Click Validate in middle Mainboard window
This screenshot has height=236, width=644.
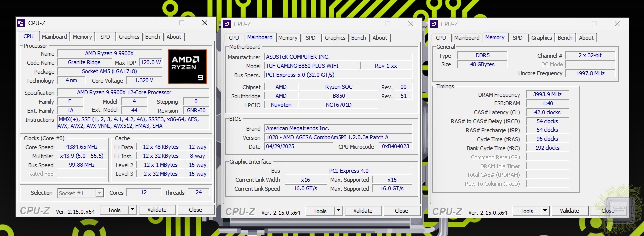point(363,211)
